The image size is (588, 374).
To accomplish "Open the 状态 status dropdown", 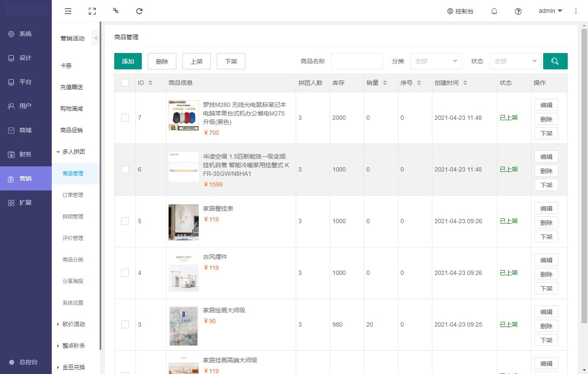I will pos(515,61).
